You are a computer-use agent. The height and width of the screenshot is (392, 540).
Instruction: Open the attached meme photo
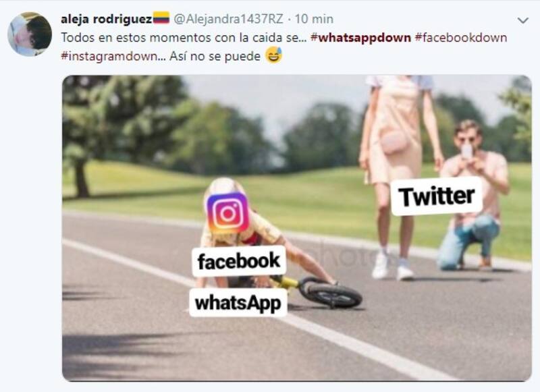[x=296, y=228]
